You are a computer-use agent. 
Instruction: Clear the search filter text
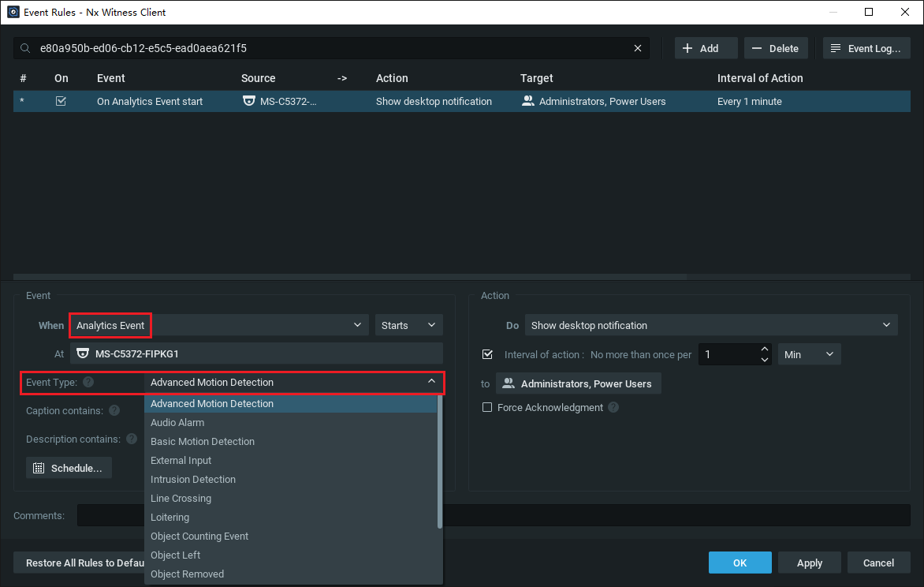click(638, 48)
